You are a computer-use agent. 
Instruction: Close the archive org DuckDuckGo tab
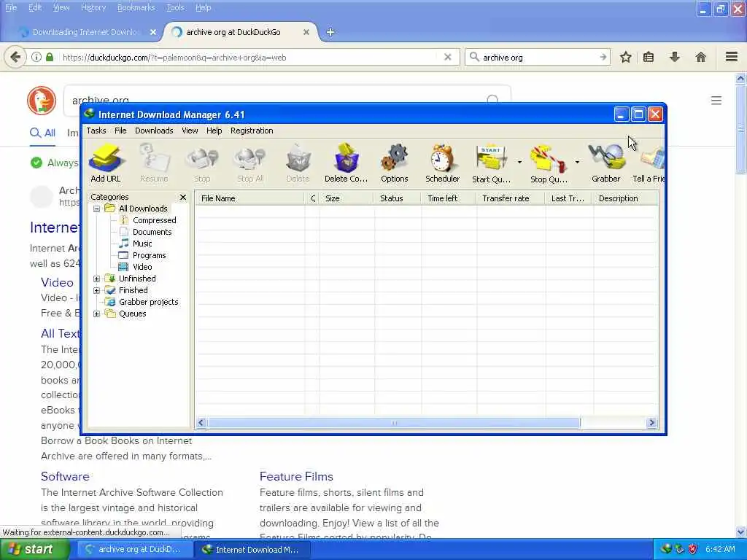306,32
